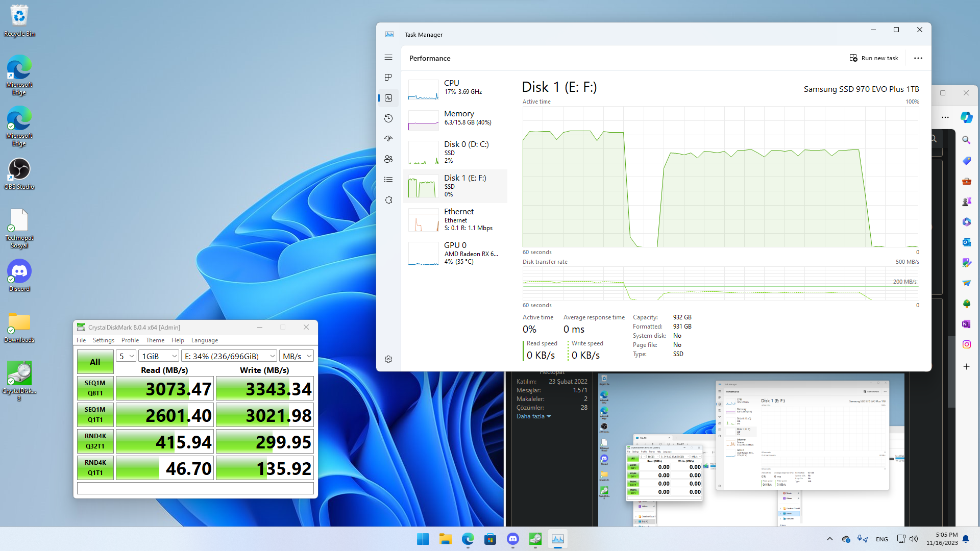Open App history in Task Manager sidebar

[x=388, y=118]
